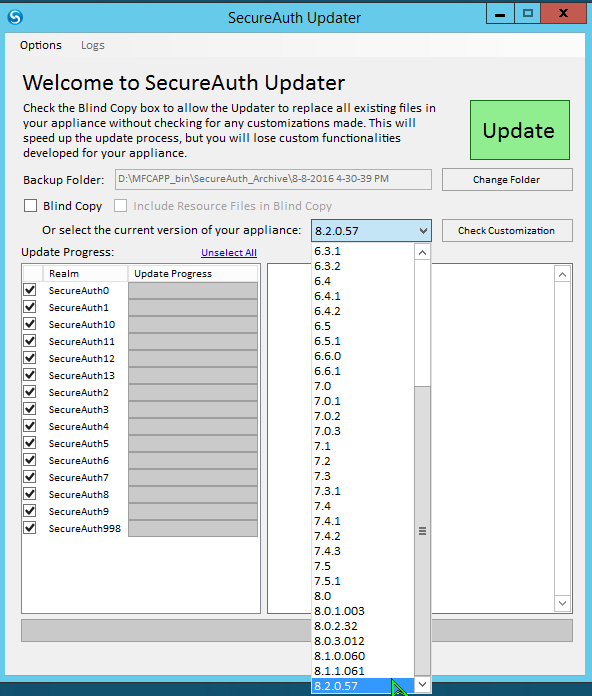Click the version list scroll-down arrow
Screen dimensions: 592x696
click(x=422, y=684)
